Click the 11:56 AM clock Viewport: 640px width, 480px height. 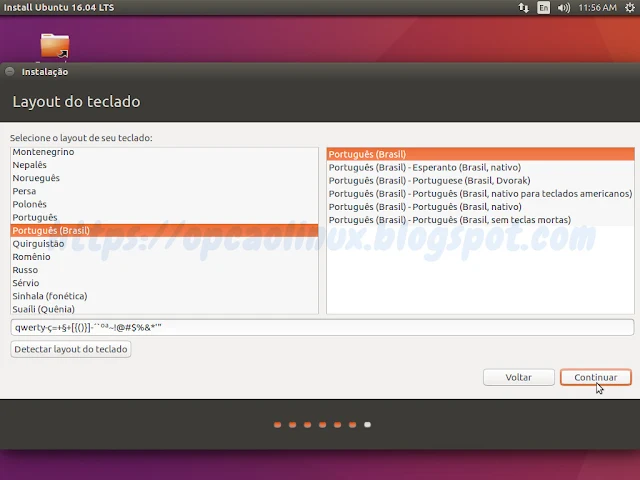597,7
